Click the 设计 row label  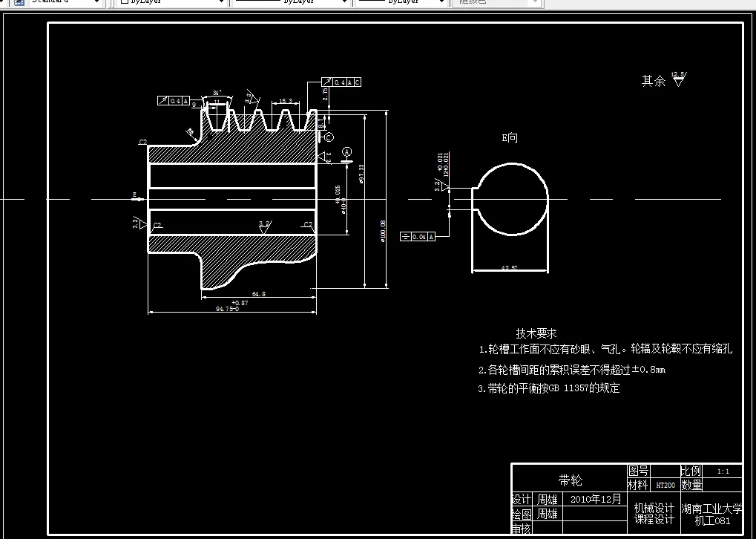(x=522, y=499)
